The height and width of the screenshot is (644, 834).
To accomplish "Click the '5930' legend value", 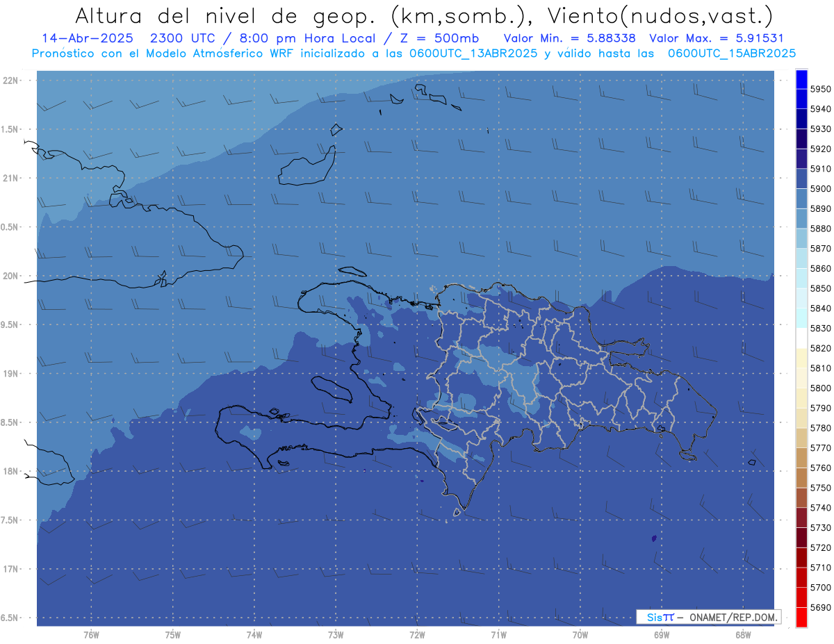I will (x=821, y=129).
